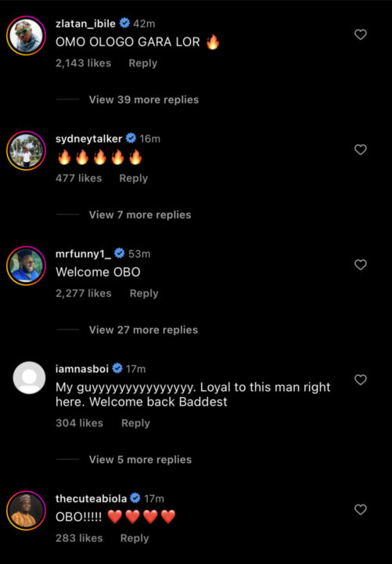The image size is (392, 564).
Task: Expand View 7 more replies
Action: click(140, 215)
